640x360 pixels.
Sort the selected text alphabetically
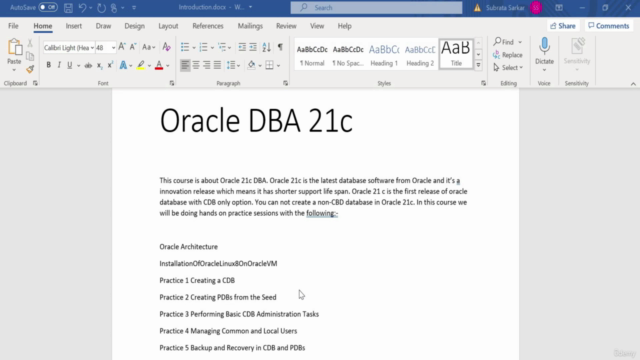point(266,47)
